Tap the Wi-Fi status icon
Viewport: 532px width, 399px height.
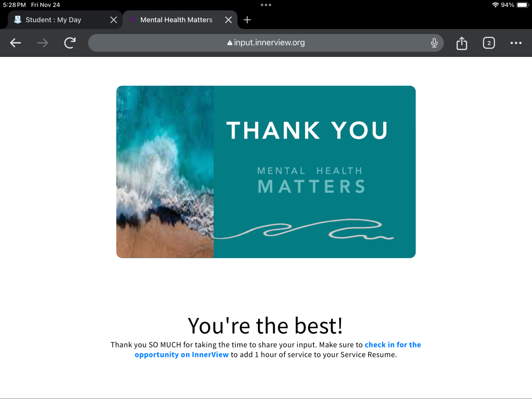point(495,5)
